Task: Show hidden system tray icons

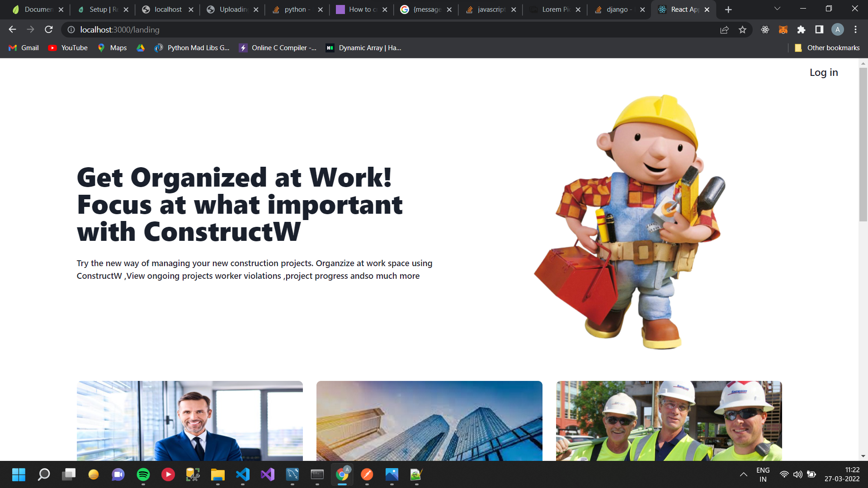Action: 743,474
